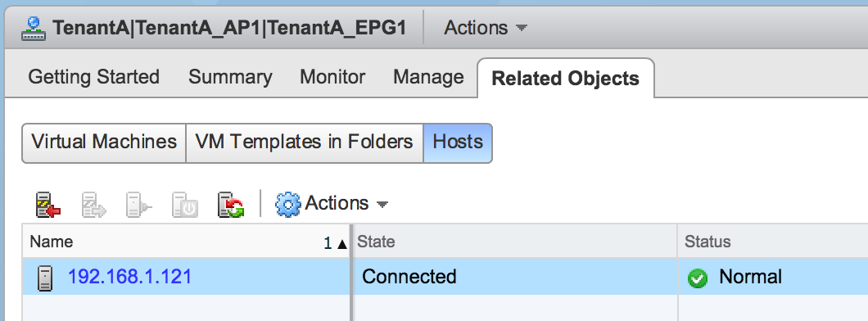Click the port group icon beside TenantA title
The height and width of the screenshot is (321, 868).
(34, 28)
